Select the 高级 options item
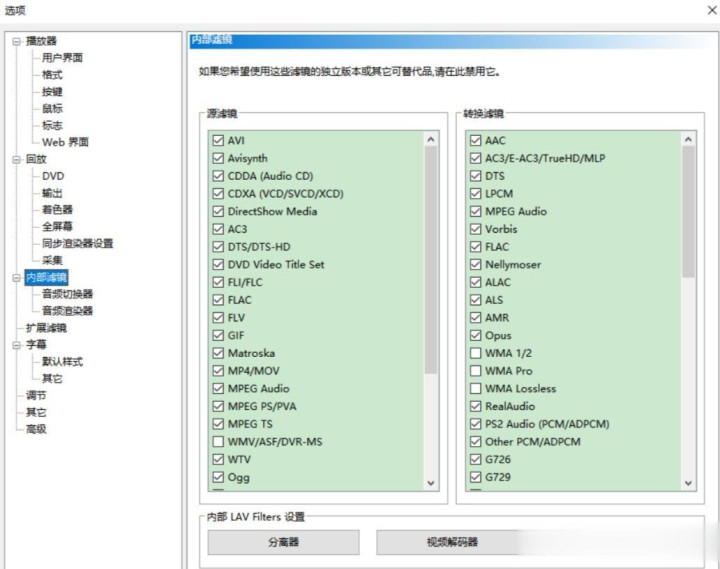Screen dimensions: 720x569 (36, 429)
